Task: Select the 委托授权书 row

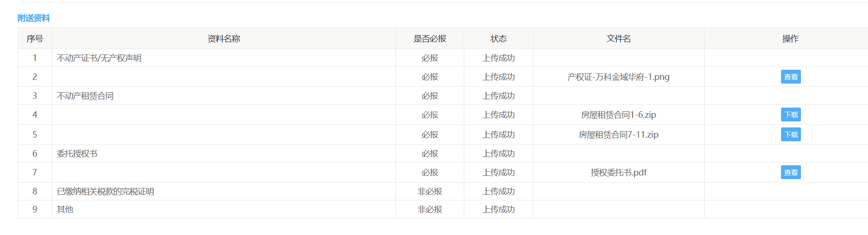Action: click(77, 153)
